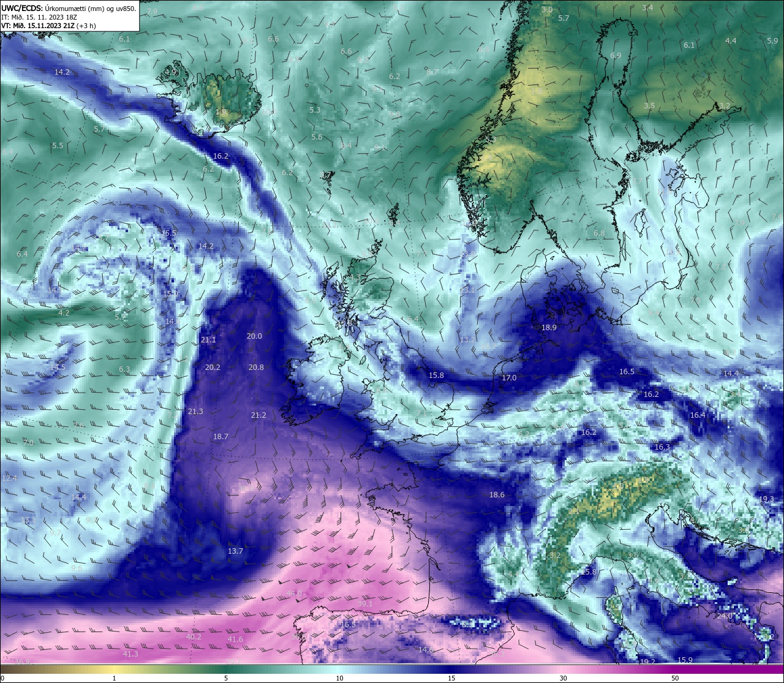This screenshot has height=683, width=784.
Task: Select the 21.2 value label
Action: tap(258, 415)
